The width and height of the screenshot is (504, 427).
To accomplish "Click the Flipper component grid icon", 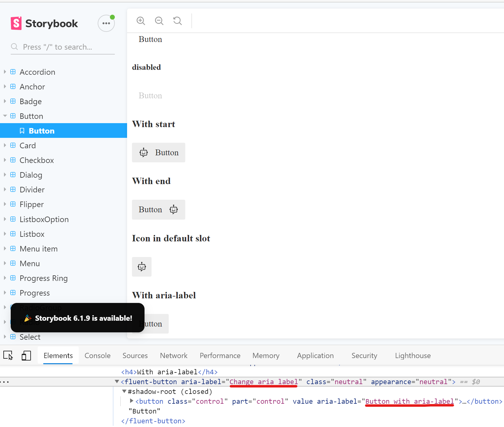I will click(13, 204).
